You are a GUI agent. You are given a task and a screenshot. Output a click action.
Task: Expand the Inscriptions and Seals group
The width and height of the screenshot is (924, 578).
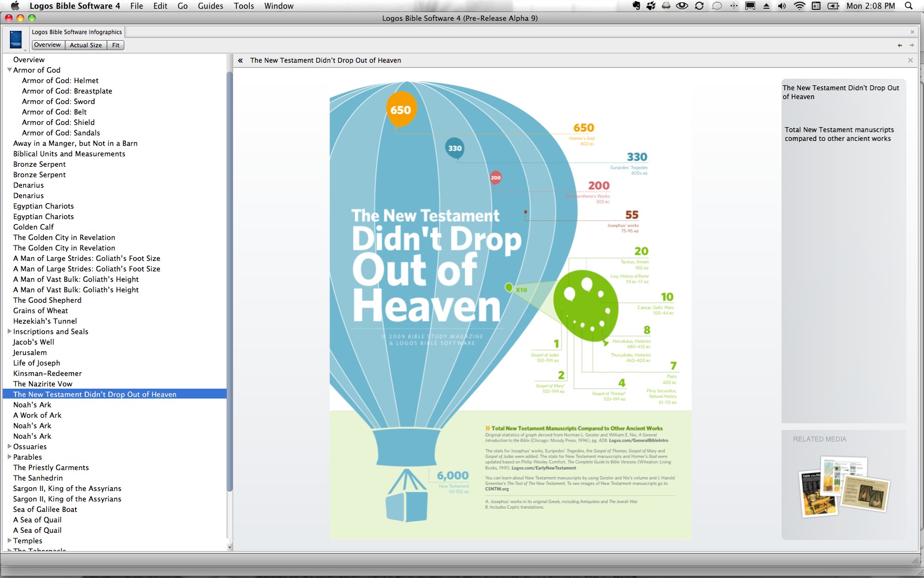[x=9, y=331]
